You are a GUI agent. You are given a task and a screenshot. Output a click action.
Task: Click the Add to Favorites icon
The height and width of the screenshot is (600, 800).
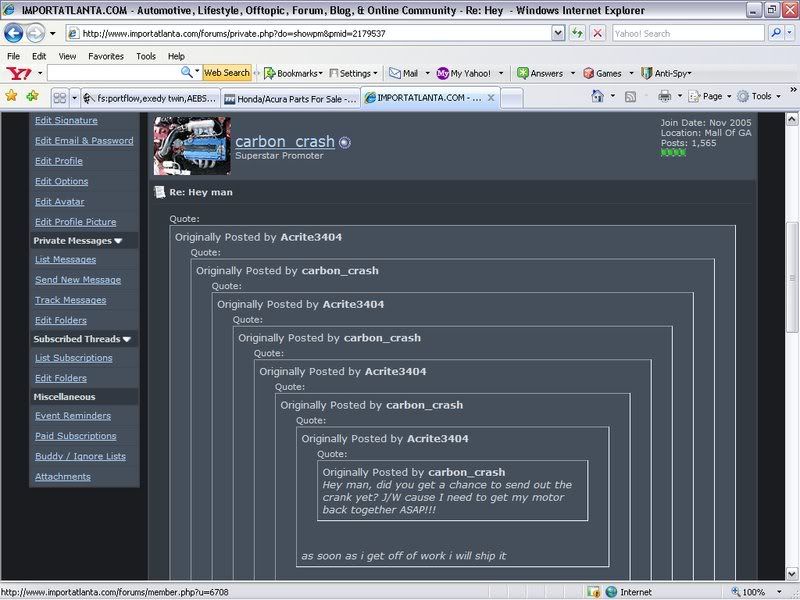pos(32,96)
